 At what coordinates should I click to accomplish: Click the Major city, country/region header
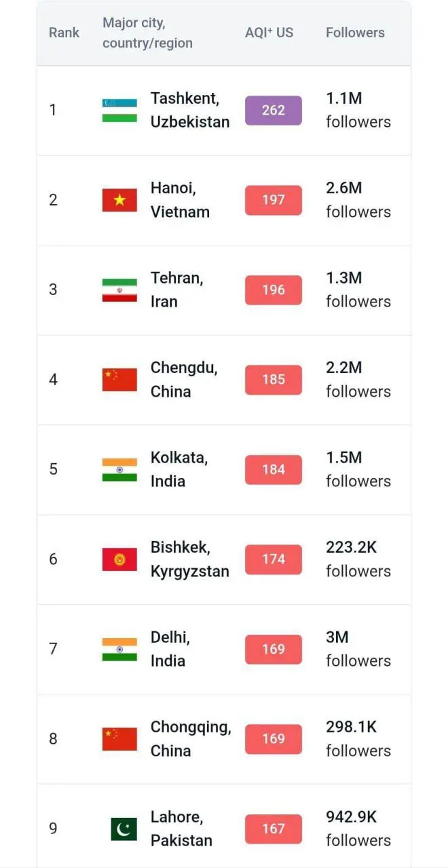[147, 33]
